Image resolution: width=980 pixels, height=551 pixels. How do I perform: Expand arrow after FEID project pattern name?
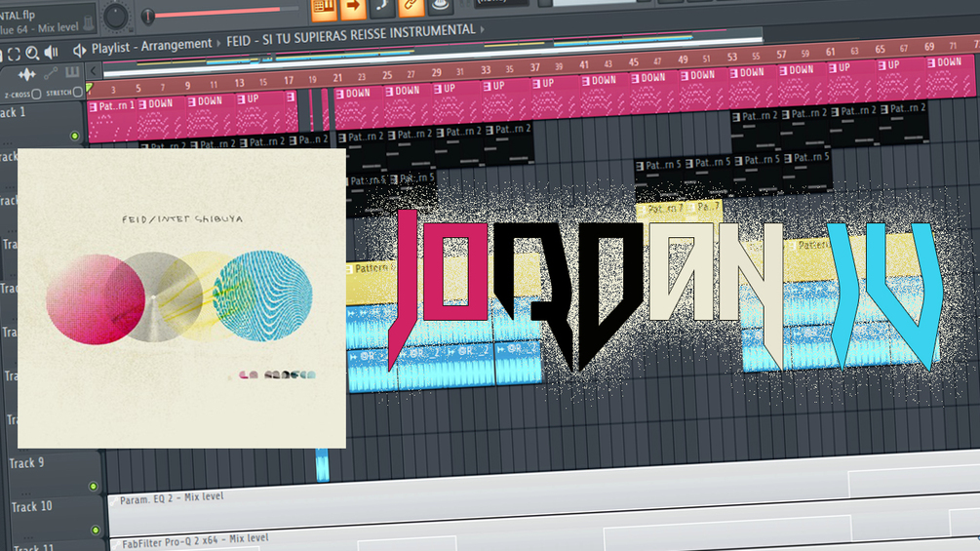tap(482, 29)
